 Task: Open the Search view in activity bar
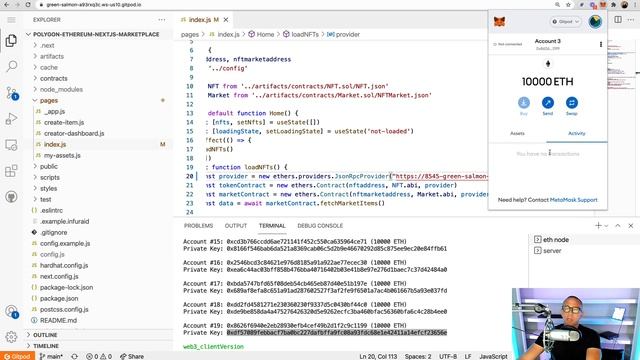pos(11,66)
